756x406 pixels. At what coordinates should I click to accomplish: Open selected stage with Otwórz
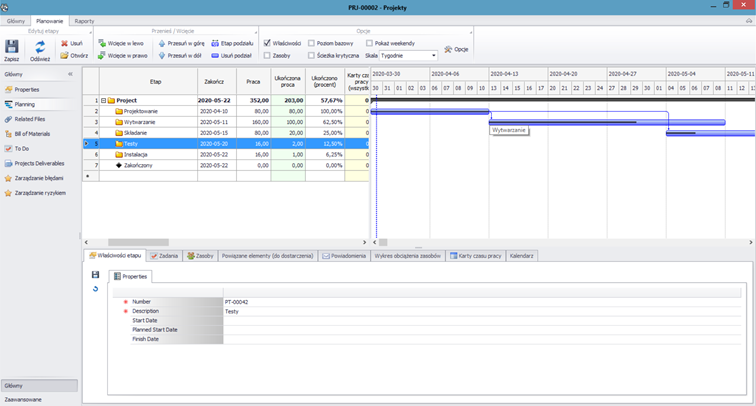(x=74, y=55)
